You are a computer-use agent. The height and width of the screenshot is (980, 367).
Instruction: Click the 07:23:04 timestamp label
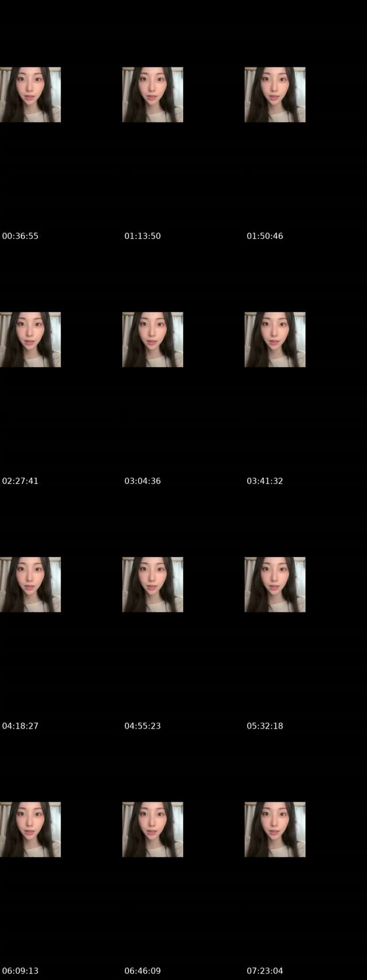(x=265, y=971)
